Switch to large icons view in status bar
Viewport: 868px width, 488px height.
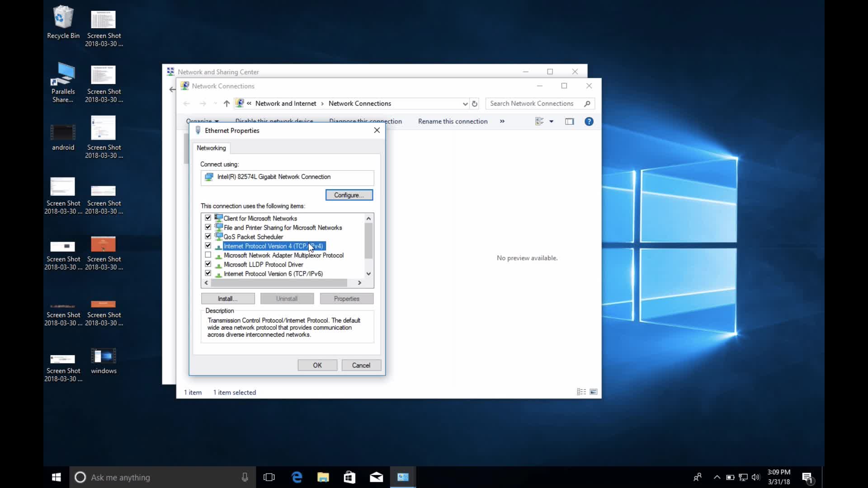click(x=594, y=392)
